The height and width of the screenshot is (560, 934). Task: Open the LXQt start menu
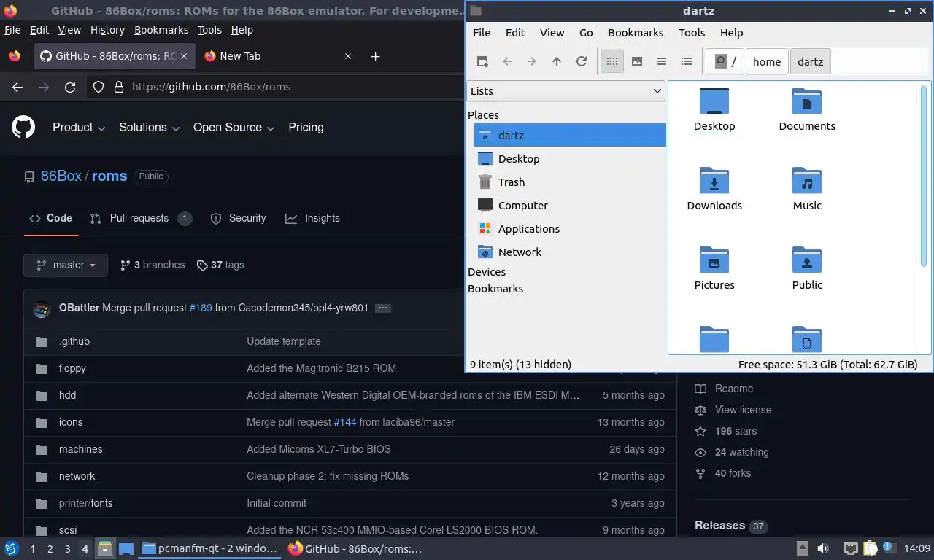pyautogui.click(x=12, y=548)
